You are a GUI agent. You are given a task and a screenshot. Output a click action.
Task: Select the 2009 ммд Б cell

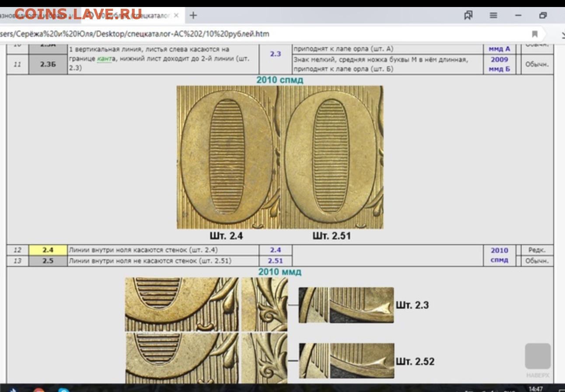[499, 64]
